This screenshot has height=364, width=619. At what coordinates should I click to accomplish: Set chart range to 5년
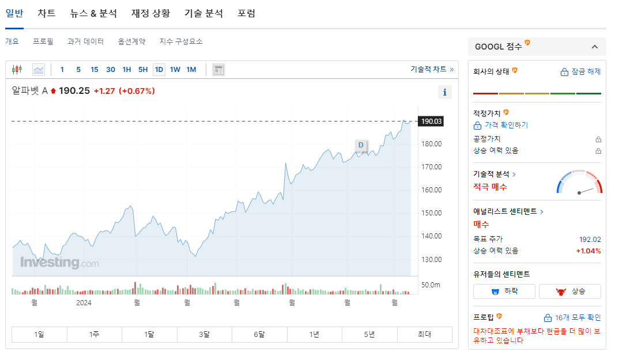click(x=369, y=335)
